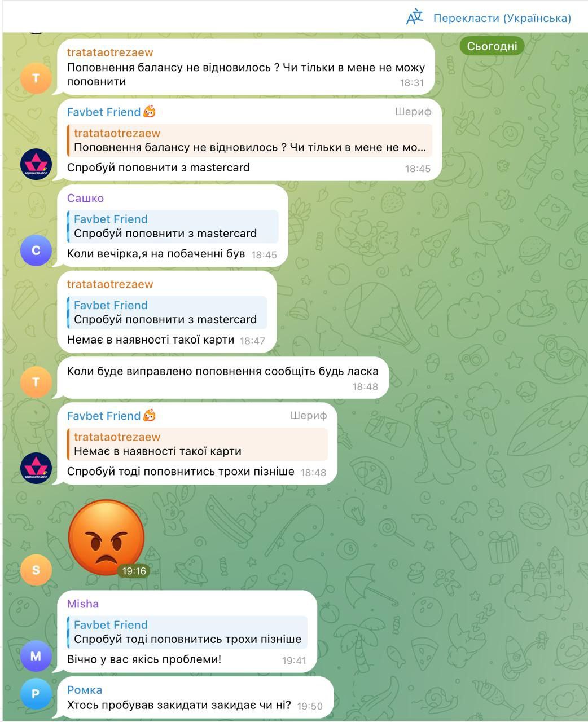Screen dimensions: 588x722
Task: Select the Сьогодні date badge
Action: (x=492, y=46)
